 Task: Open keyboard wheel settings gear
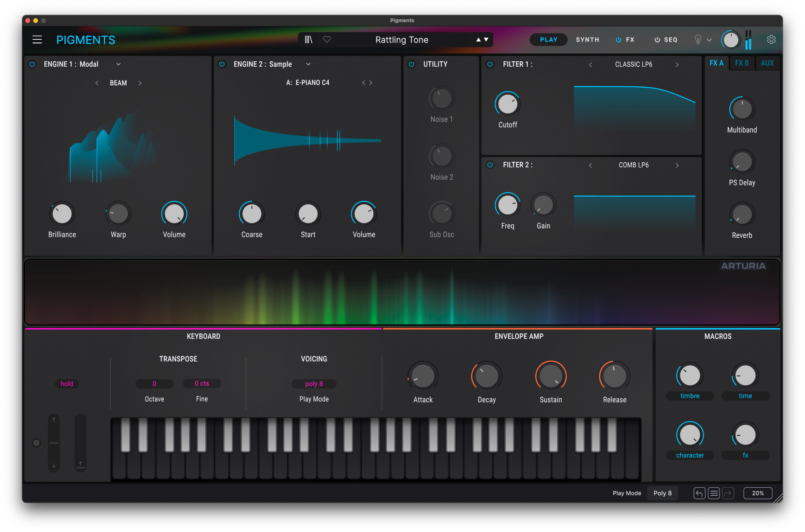(x=37, y=443)
